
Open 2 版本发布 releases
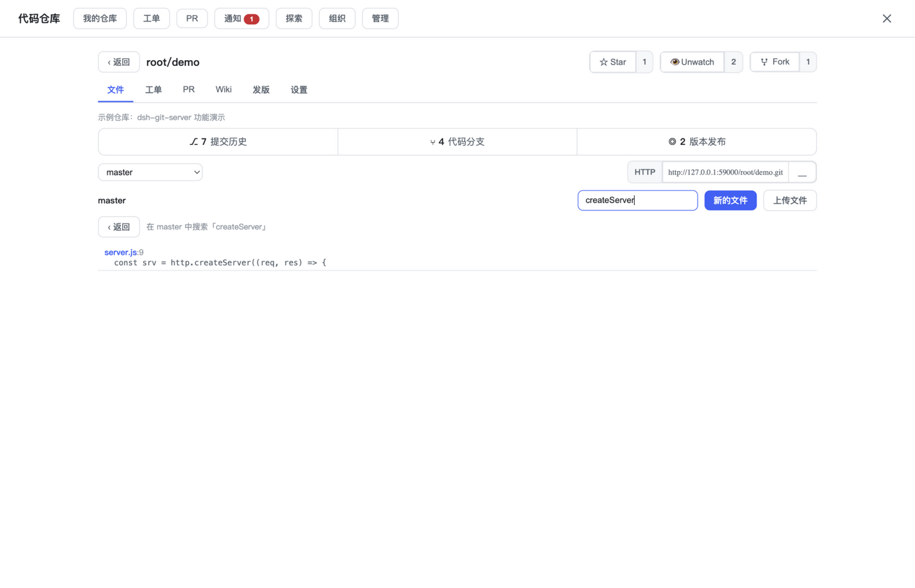(697, 142)
